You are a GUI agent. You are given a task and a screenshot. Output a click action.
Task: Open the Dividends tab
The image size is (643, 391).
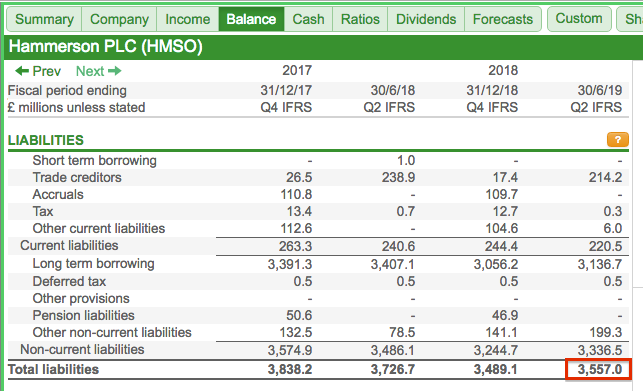coord(426,19)
